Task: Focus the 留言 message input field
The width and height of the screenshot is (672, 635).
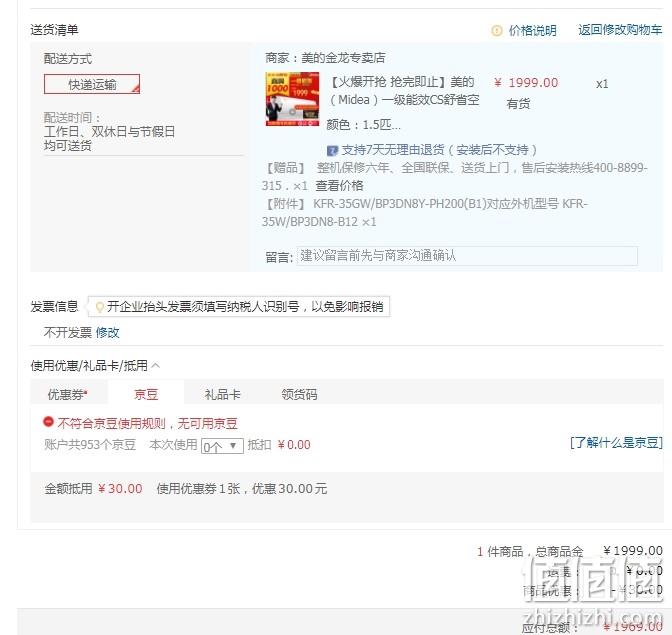Action: 467,256
